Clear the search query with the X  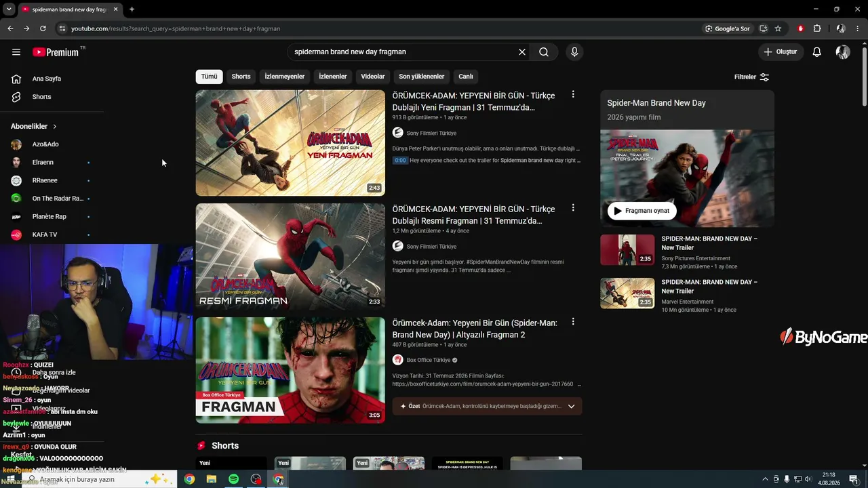coord(522,52)
